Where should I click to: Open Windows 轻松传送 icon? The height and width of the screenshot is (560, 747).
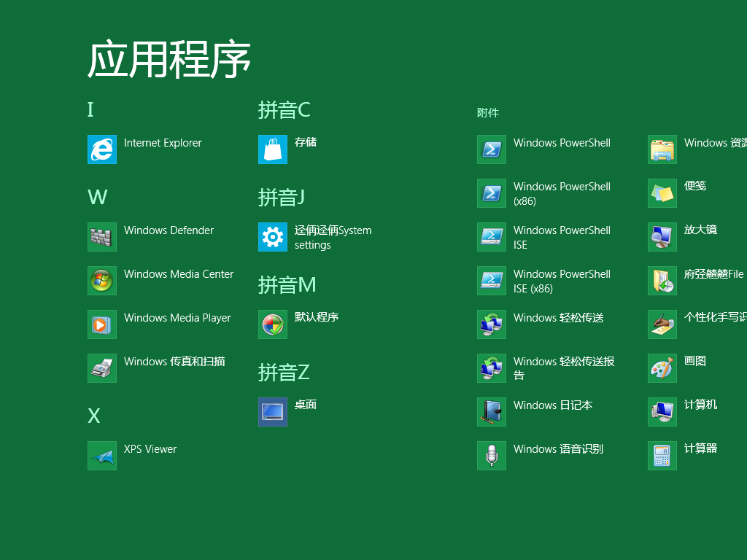tap(492, 324)
